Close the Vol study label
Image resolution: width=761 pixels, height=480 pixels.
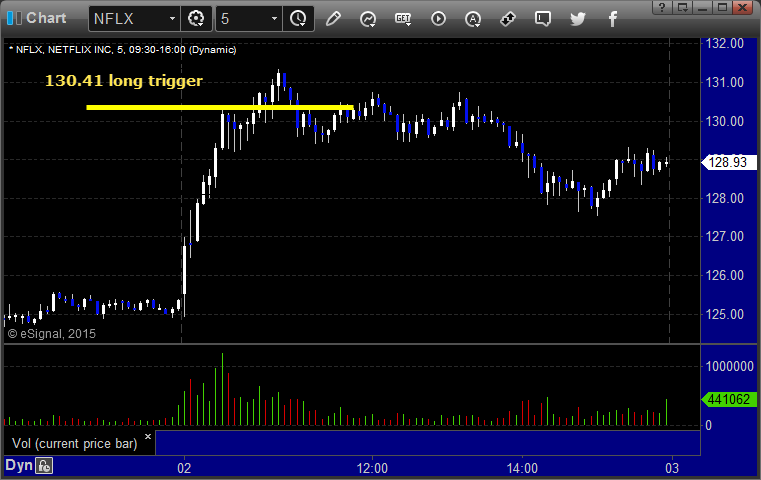point(148,436)
